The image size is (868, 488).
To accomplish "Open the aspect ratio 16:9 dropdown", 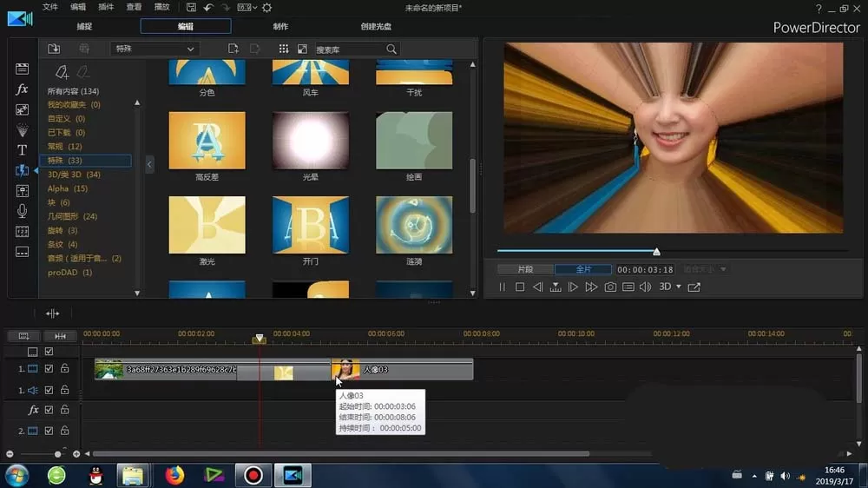I will point(247,8).
